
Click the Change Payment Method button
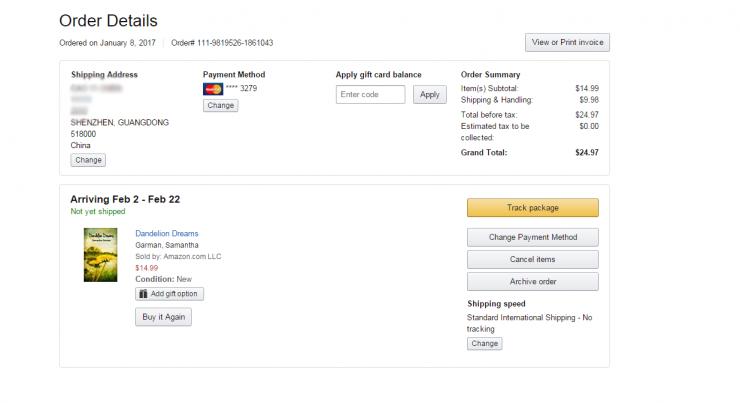click(532, 237)
